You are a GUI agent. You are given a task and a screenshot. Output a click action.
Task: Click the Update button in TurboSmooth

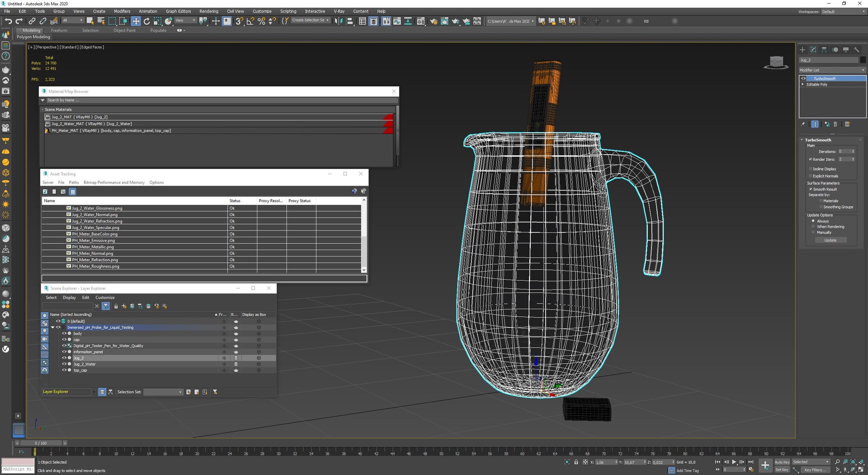click(x=830, y=240)
